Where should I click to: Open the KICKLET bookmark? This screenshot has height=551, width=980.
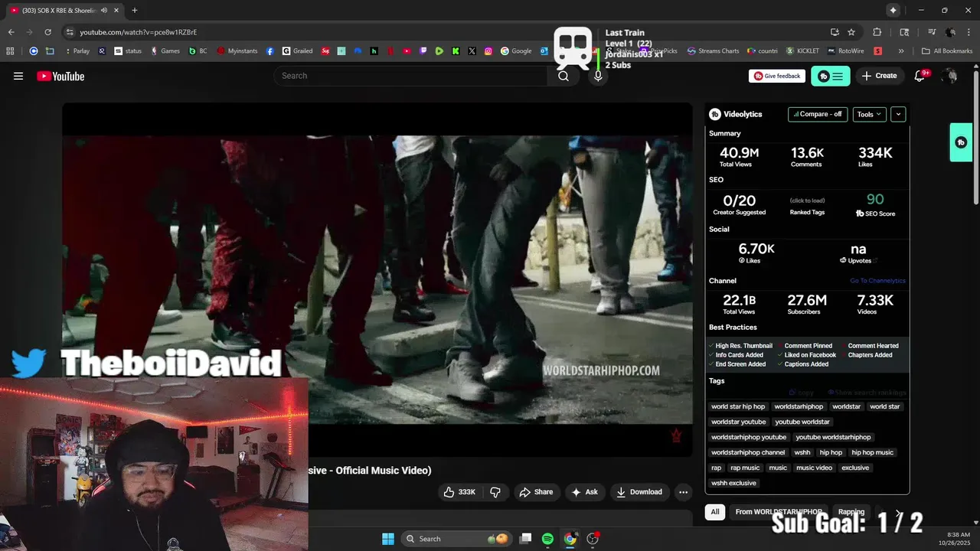(x=802, y=51)
